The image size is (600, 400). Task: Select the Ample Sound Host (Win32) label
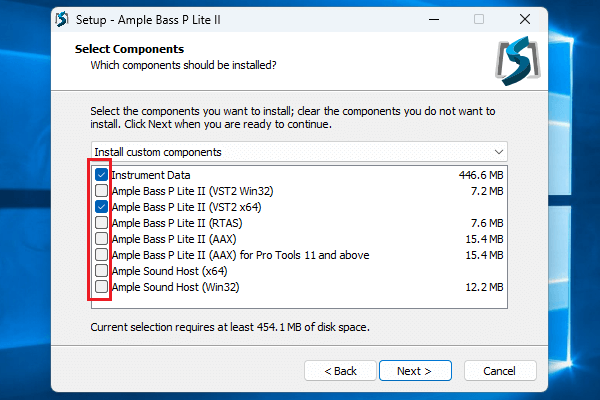[173, 287]
